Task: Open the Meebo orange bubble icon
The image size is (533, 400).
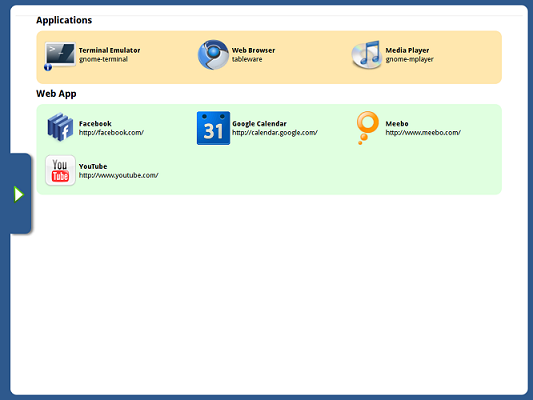Action: [x=367, y=128]
